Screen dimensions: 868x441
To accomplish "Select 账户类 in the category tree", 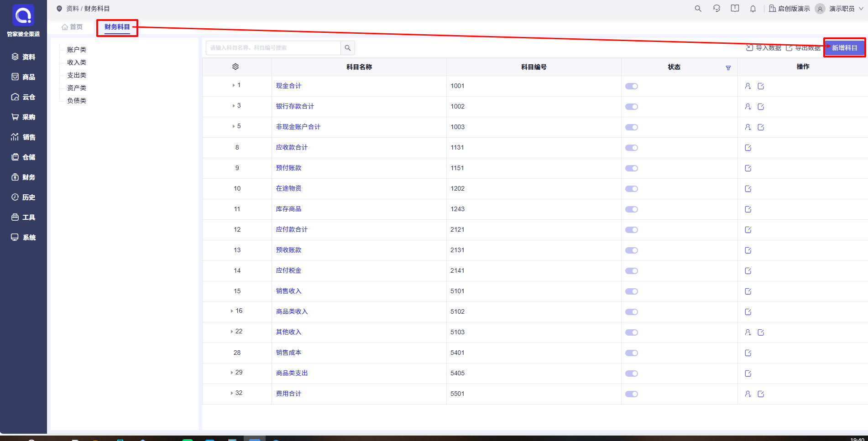I will 77,50.
